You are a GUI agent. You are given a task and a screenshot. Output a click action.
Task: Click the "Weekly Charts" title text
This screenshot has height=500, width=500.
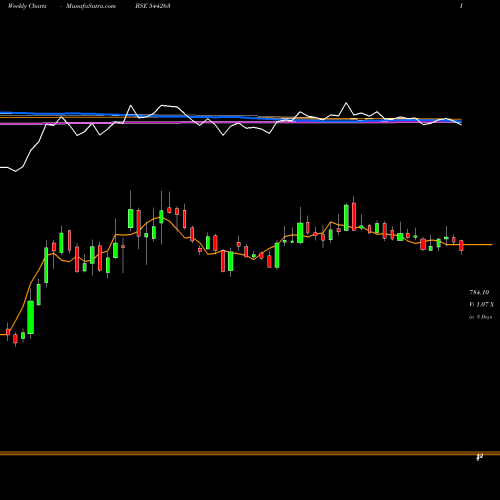tap(27, 6)
